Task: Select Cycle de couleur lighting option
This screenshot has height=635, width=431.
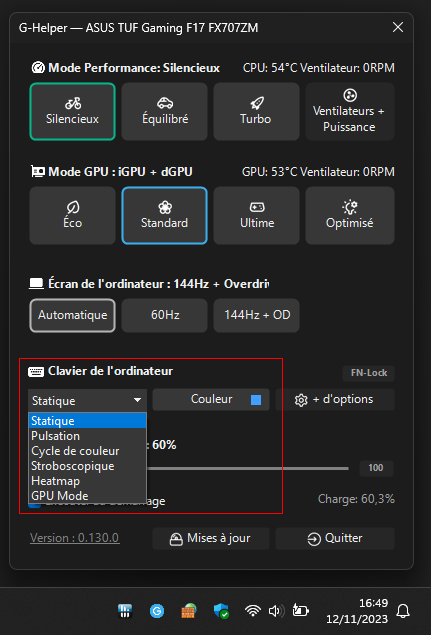Action: tap(87, 451)
